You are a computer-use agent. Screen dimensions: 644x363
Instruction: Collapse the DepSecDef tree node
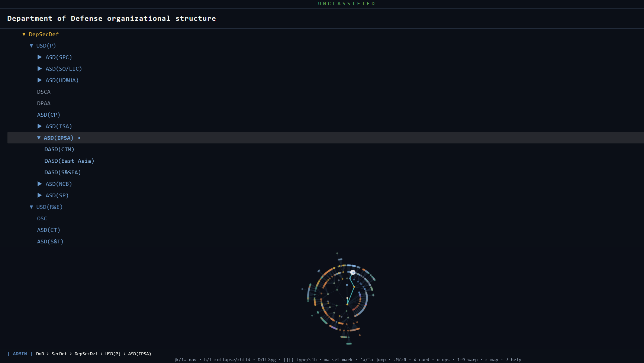coord(24,34)
